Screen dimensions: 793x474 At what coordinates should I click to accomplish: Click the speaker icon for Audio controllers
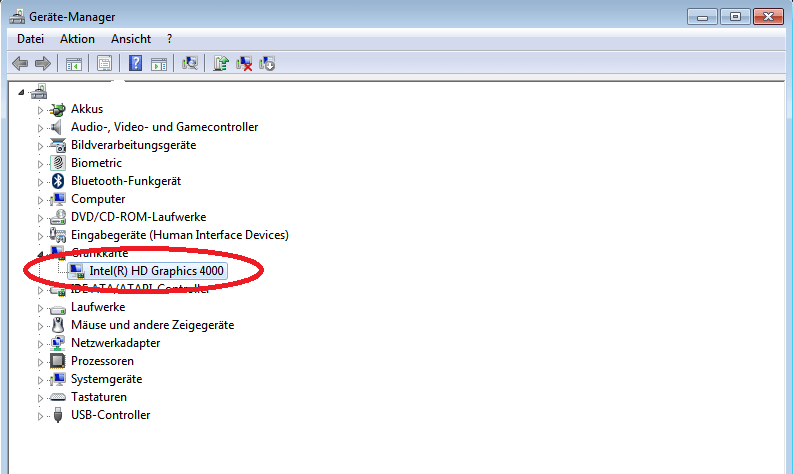click(x=57, y=127)
